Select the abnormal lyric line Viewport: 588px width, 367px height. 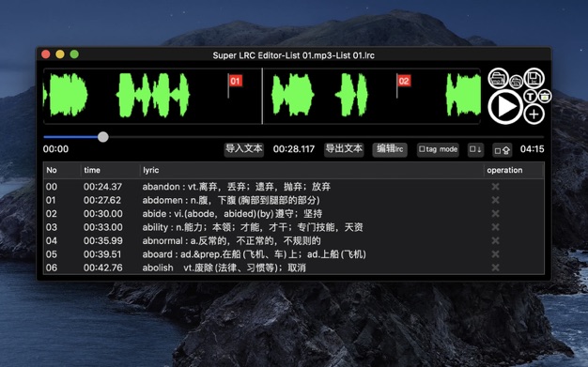231,240
